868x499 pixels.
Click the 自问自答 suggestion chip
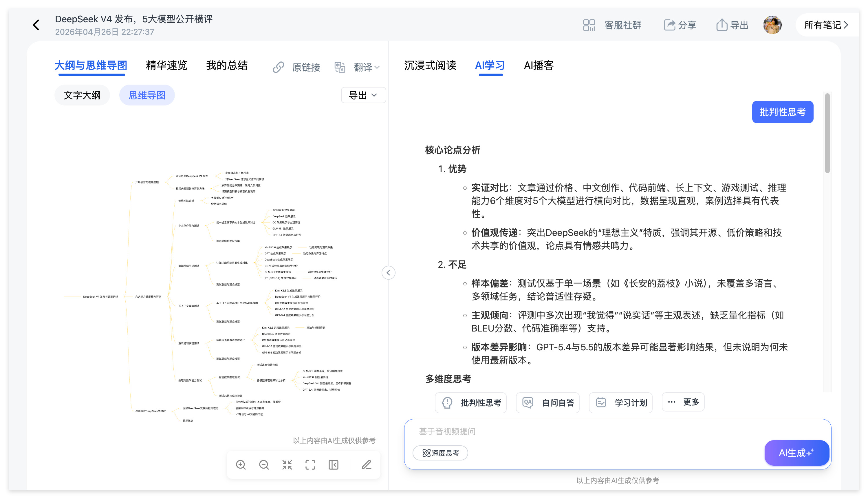[x=548, y=403]
